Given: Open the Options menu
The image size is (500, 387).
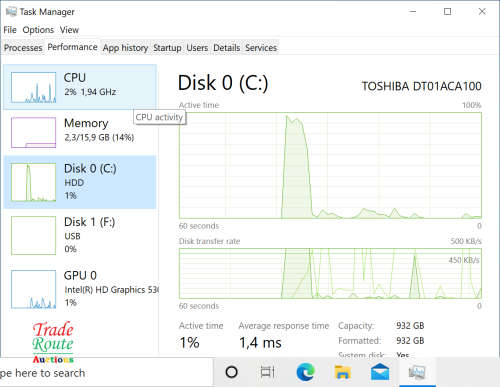Looking at the screenshot, I should [38, 30].
